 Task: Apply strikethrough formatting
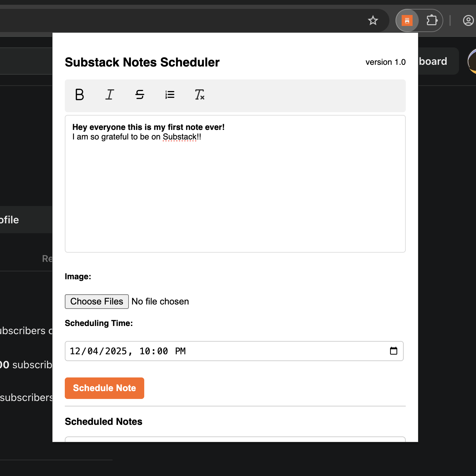(139, 95)
